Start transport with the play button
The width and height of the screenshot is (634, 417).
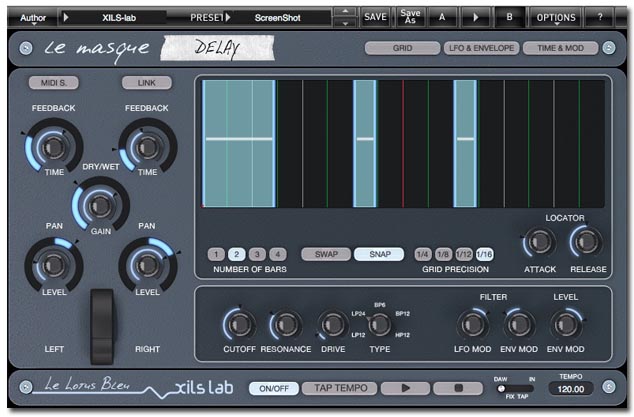click(x=405, y=388)
